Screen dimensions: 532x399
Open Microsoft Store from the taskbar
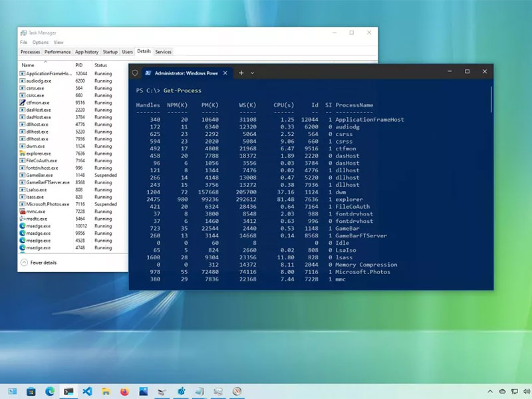pos(31,392)
